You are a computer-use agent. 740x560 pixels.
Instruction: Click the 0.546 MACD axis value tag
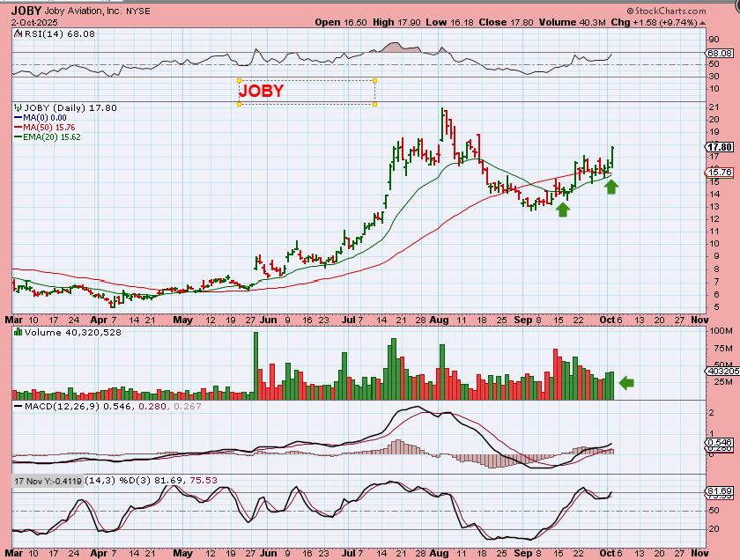coord(720,443)
